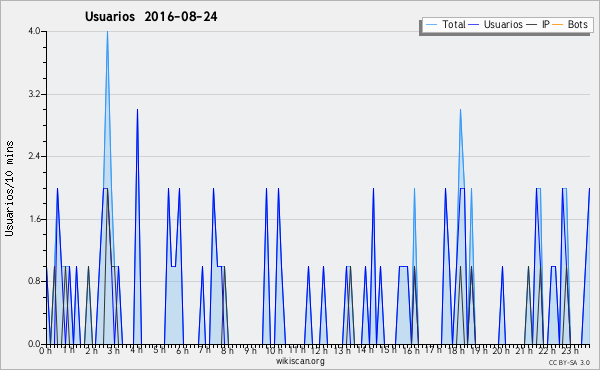Screen dimensions: 600x370
Task: Click the 4.0 y-axis value
Action: tap(34, 31)
